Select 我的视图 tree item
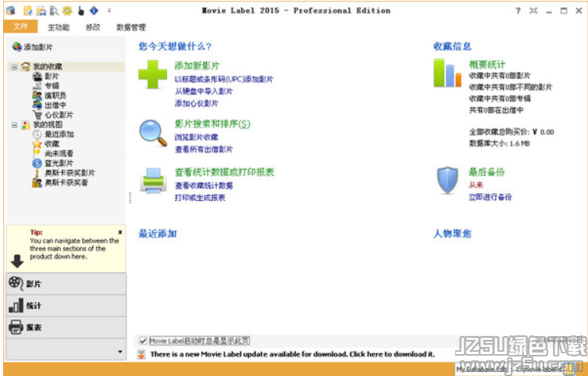The height and width of the screenshot is (376, 588). (41, 124)
